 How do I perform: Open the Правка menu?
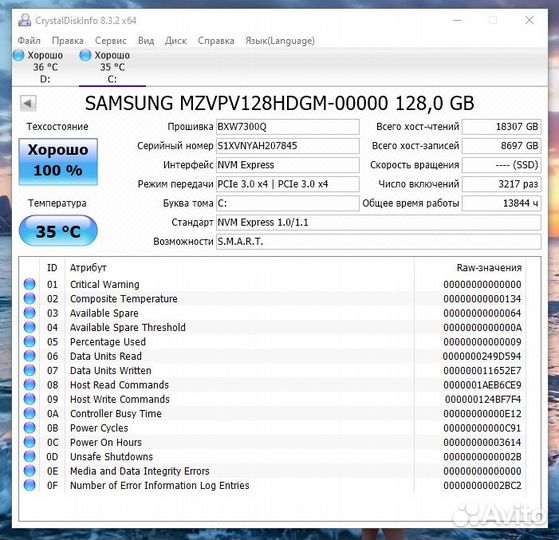point(68,41)
